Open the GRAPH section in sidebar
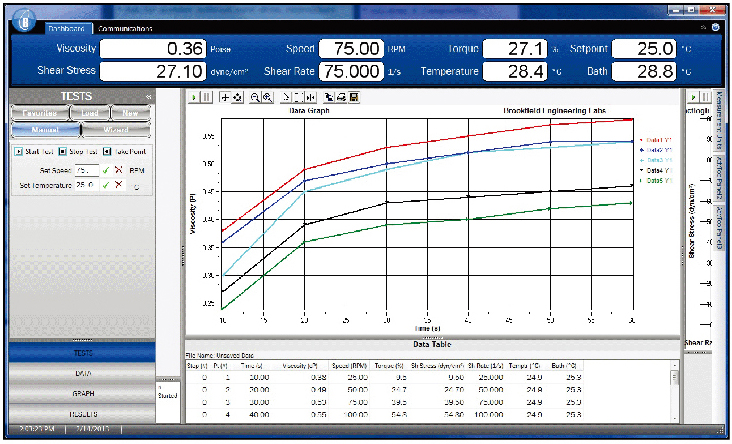This screenshot has width=732, height=444. point(83,393)
